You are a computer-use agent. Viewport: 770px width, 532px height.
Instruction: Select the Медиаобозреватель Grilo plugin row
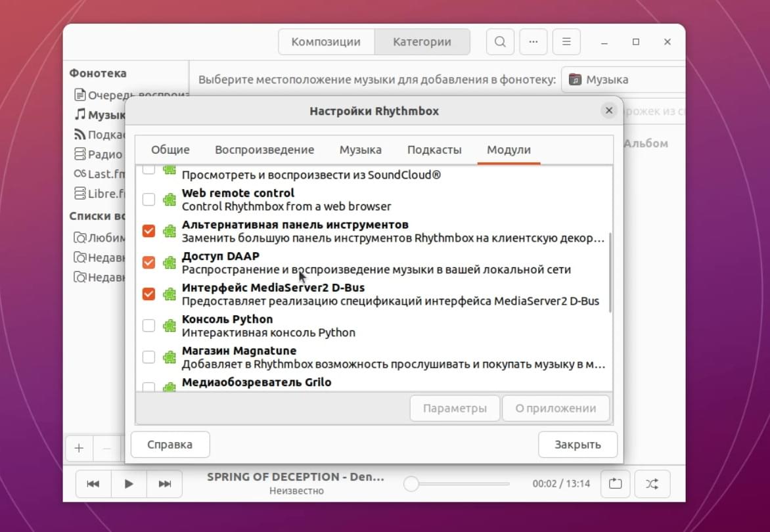click(374, 384)
